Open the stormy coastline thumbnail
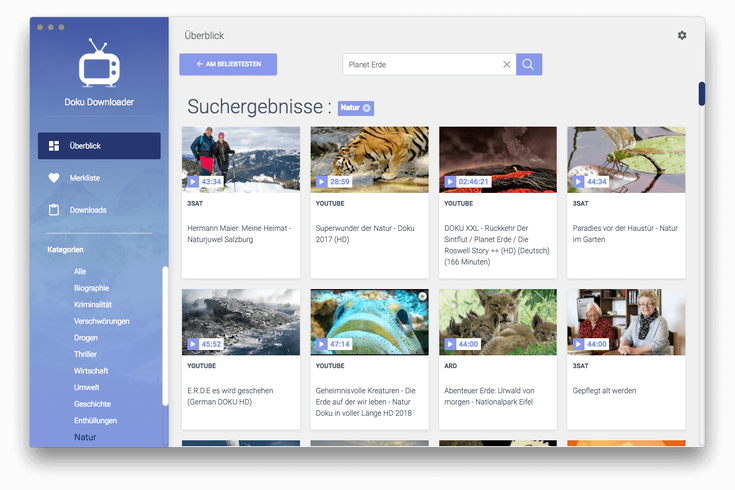Screen dimensions: 735x490 click(241, 322)
